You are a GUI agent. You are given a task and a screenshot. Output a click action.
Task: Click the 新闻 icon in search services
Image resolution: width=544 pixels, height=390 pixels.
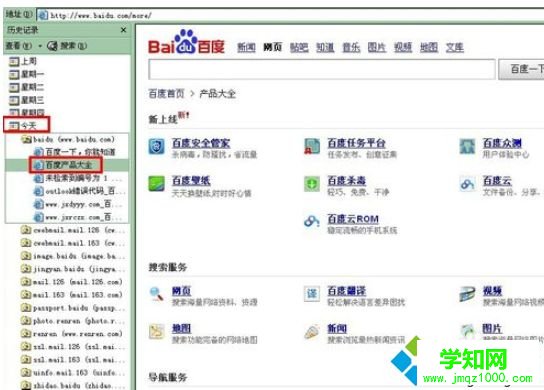pyautogui.click(x=312, y=332)
